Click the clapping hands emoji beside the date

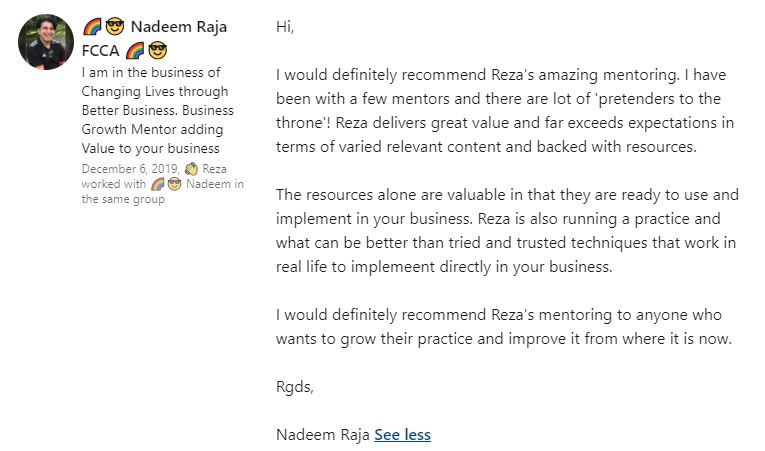tap(192, 169)
